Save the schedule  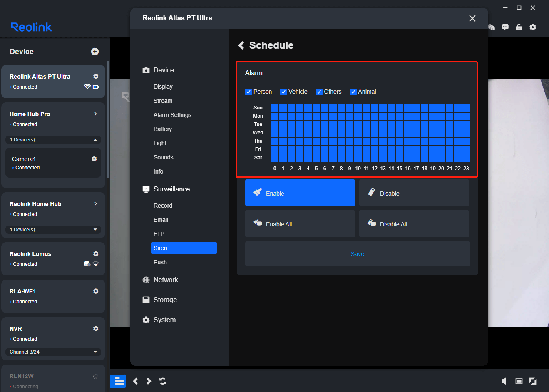coord(358,254)
